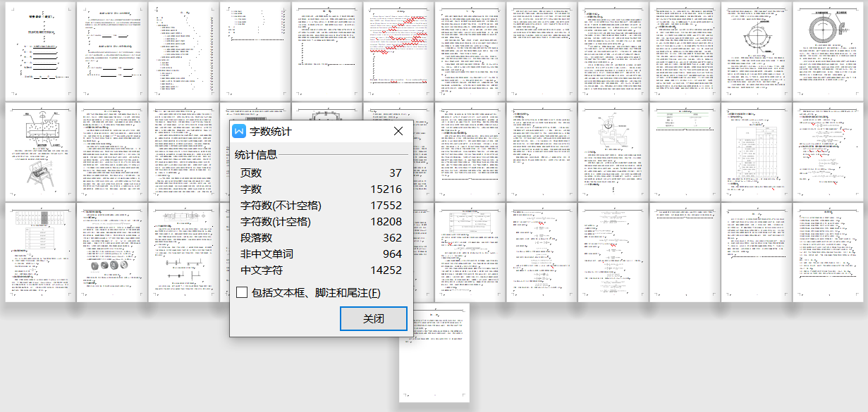
Task: Select the 非中文单词 statistic row
Action: point(317,254)
